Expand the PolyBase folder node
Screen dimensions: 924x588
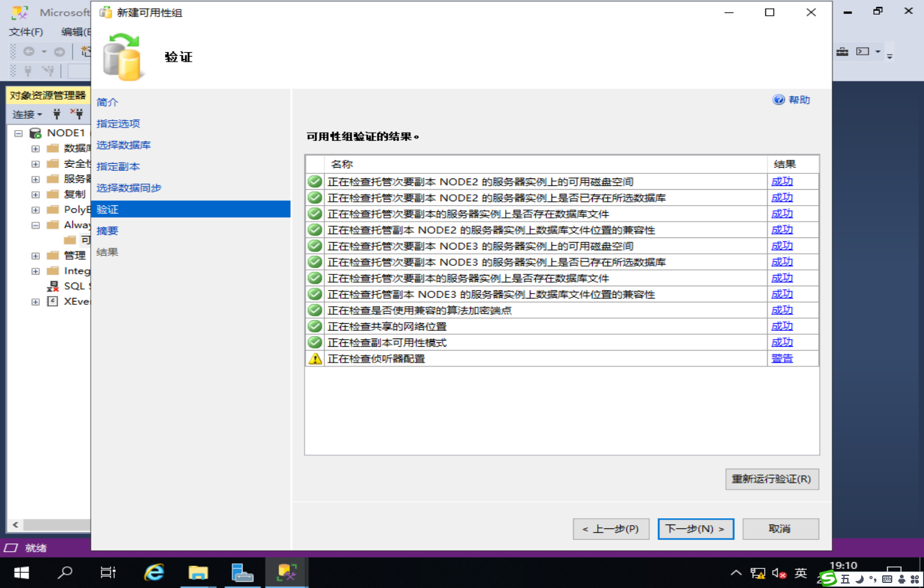(36, 210)
